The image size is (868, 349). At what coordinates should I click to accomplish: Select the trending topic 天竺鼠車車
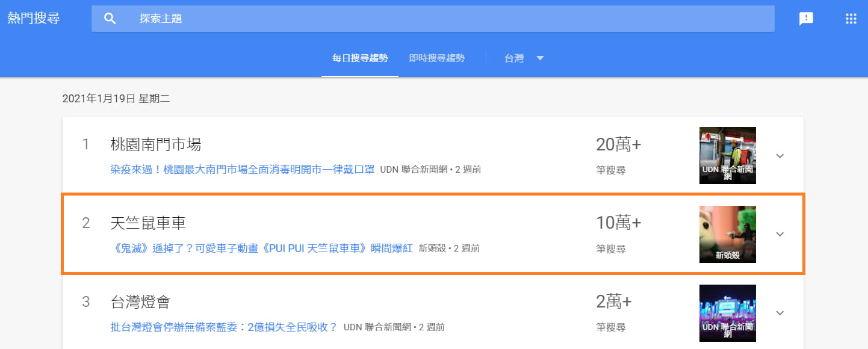pos(146,223)
